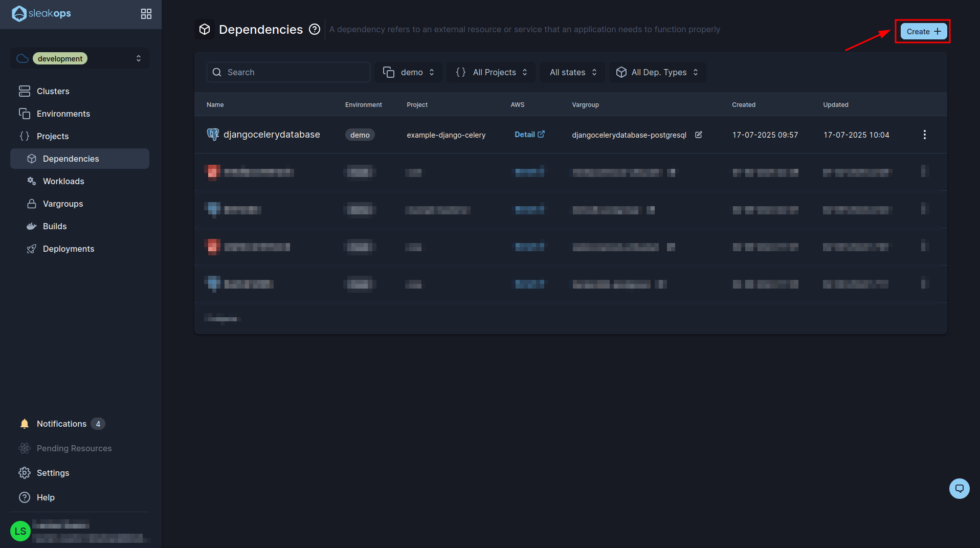
Task: Focus the Search input field
Action: 288,72
